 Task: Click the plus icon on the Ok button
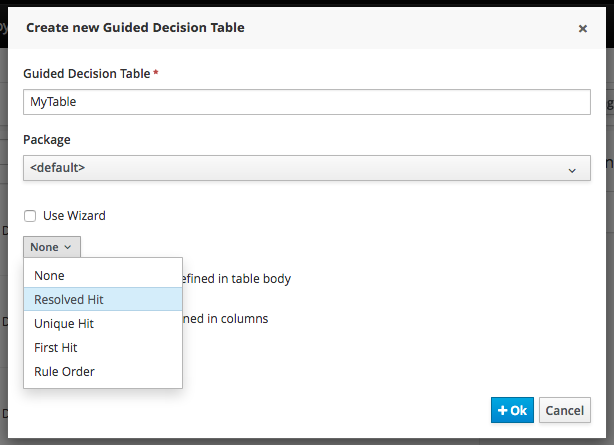pos(502,410)
